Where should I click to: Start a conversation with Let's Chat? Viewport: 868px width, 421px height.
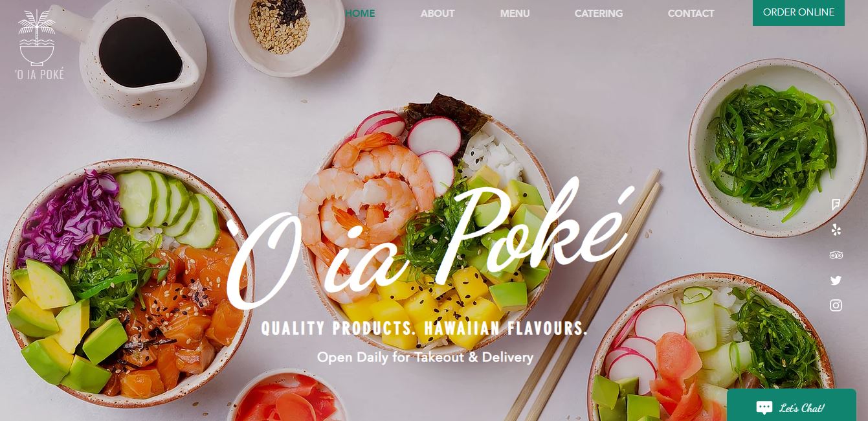[792, 405]
